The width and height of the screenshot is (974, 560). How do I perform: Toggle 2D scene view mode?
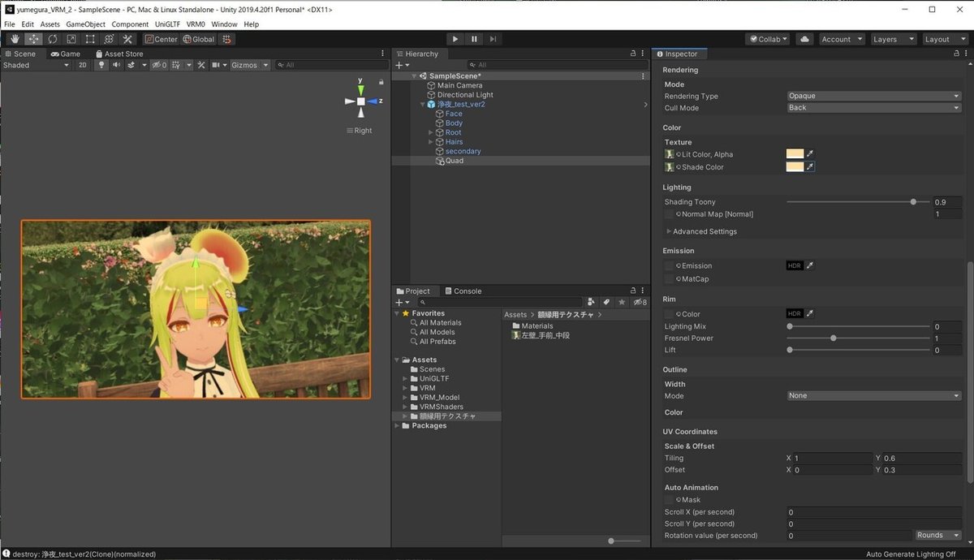pyautogui.click(x=82, y=65)
